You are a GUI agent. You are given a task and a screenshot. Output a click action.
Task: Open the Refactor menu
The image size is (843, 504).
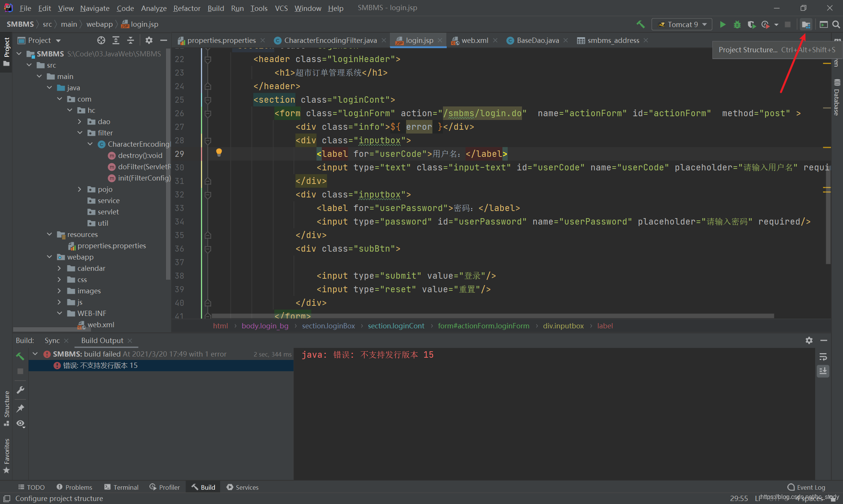click(187, 8)
